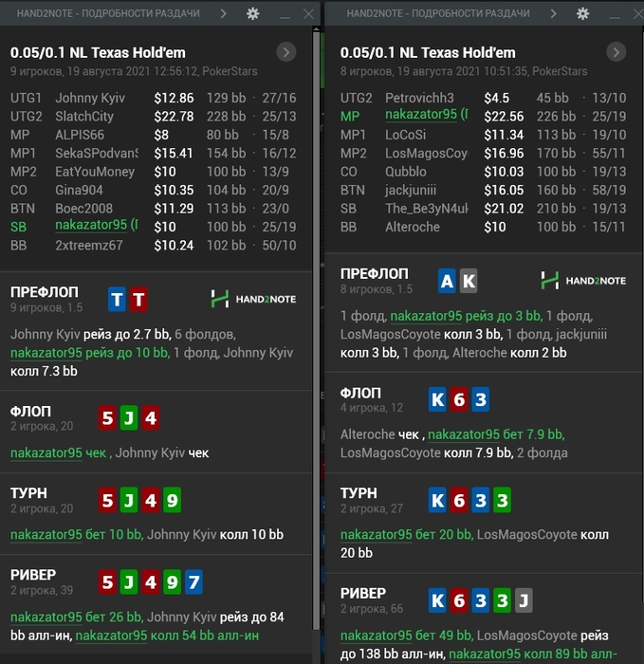Click green 9 turn card in left window

(172, 501)
